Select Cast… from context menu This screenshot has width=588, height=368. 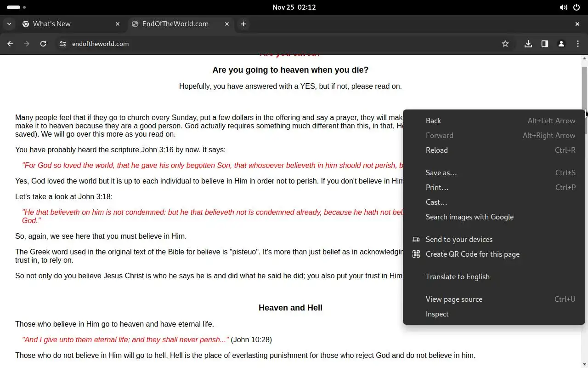(x=494, y=202)
